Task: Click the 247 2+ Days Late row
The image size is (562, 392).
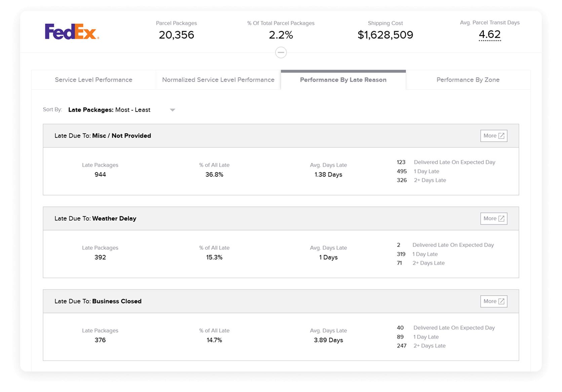Action: click(421, 346)
